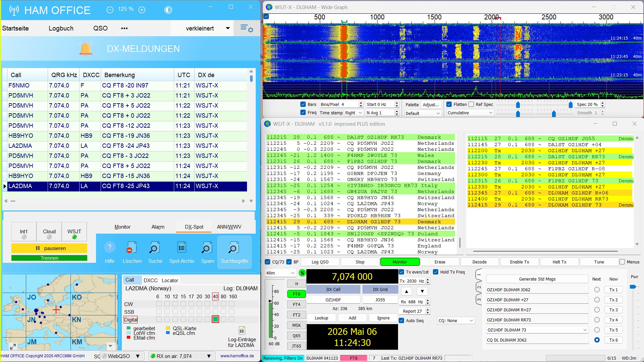
Task: Disable the Hold Tx Freq checkbox
Action: 436,272
